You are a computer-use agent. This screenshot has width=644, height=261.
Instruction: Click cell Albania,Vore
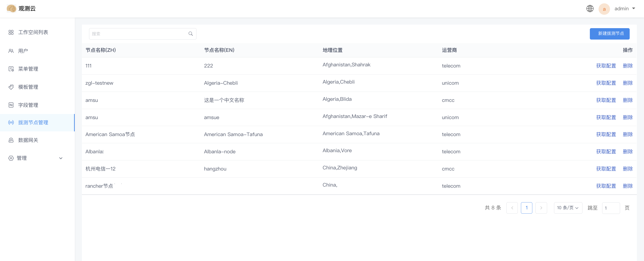coord(337,151)
